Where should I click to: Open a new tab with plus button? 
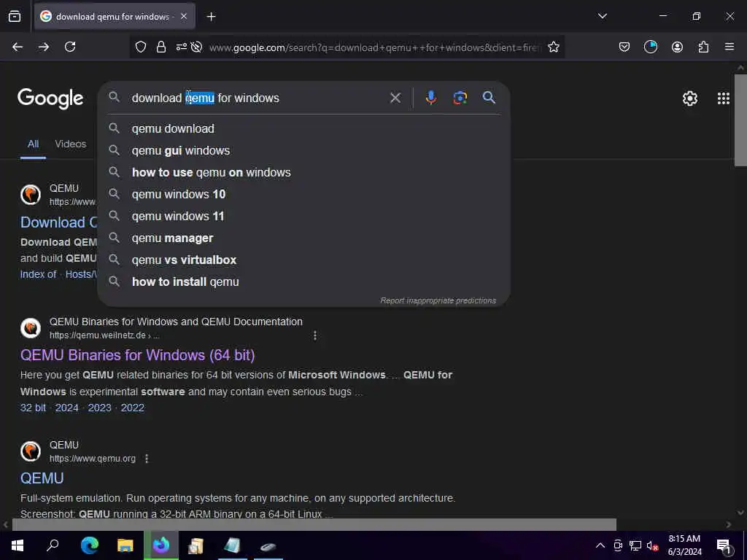[x=211, y=17]
